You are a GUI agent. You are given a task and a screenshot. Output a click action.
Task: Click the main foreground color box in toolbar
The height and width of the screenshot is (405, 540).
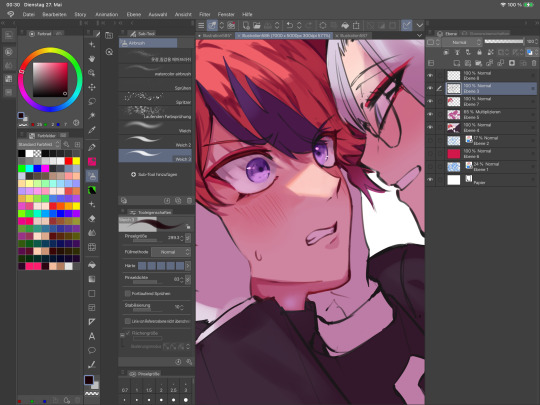pos(89,380)
